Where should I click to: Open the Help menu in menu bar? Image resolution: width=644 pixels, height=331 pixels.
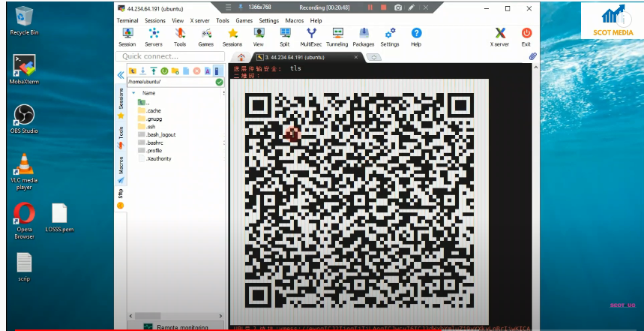(x=316, y=20)
